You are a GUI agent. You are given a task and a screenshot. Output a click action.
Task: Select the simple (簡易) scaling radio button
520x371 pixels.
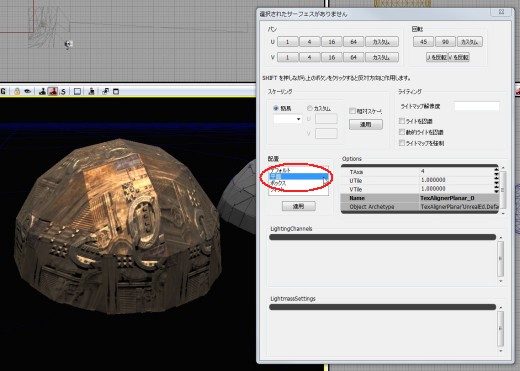coord(276,108)
